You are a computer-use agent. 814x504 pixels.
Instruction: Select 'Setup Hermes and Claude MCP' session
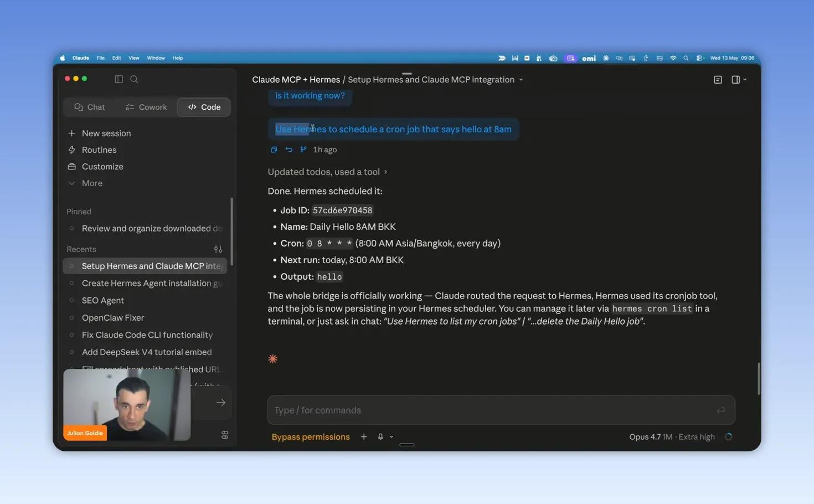[x=145, y=266]
